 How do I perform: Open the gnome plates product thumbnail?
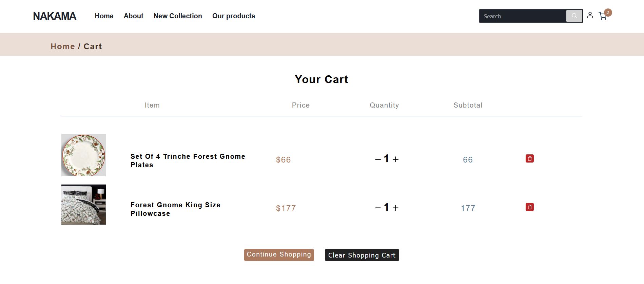83,155
